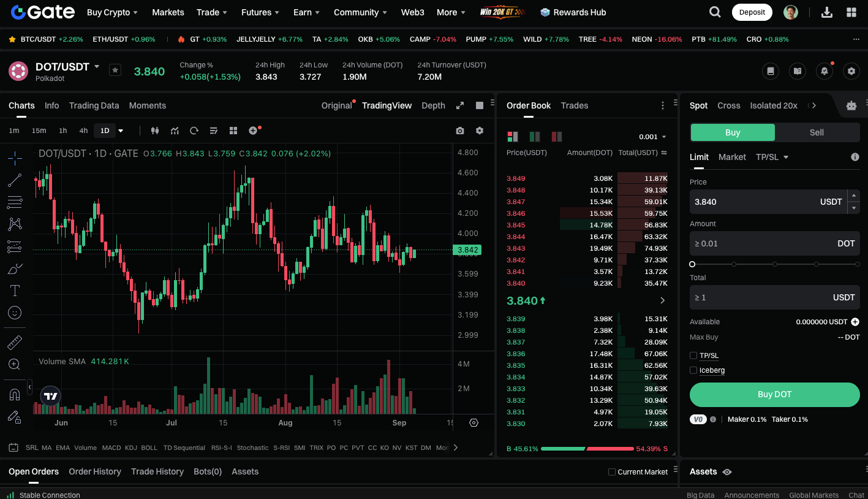The width and height of the screenshot is (868, 499).
Task: Open the Depth chart view
Action: [433, 105]
